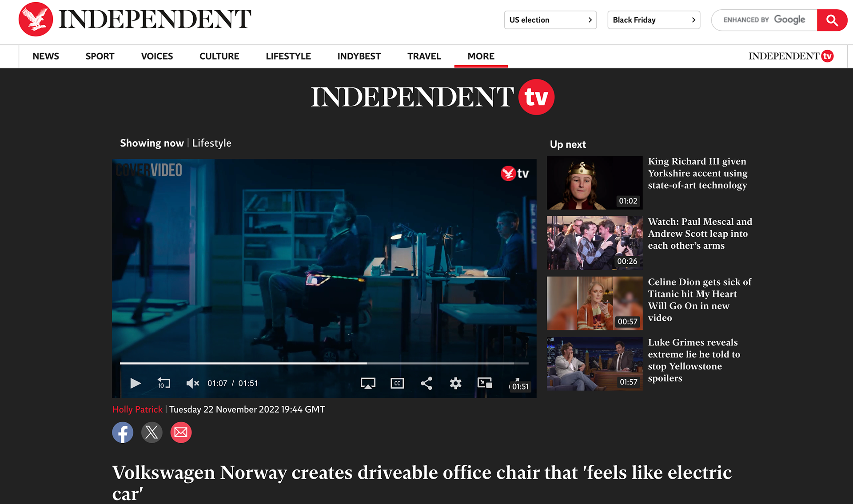The height and width of the screenshot is (504, 853).
Task: Open the NEWS menu
Action: click(x=46, y=56)
